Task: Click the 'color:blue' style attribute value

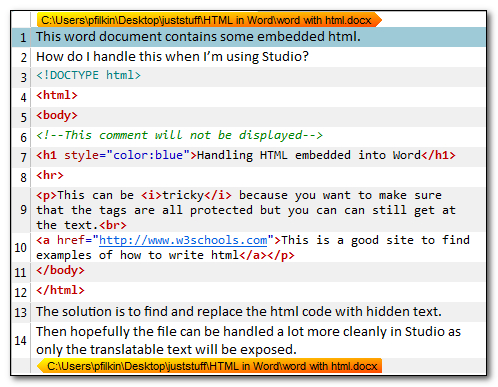Action: coord(148,155)
